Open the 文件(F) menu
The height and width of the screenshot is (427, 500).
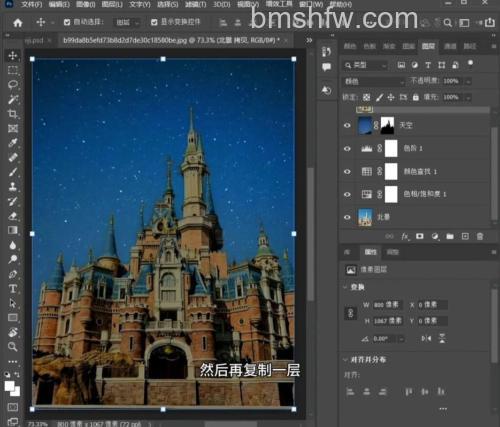pos(32,5)
